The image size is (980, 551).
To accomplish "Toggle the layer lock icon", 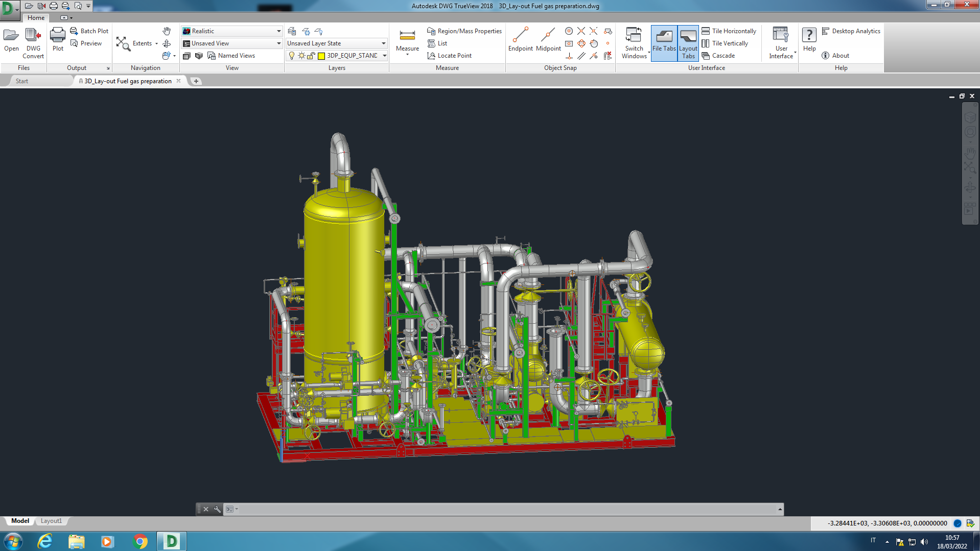I will [311, 56].
